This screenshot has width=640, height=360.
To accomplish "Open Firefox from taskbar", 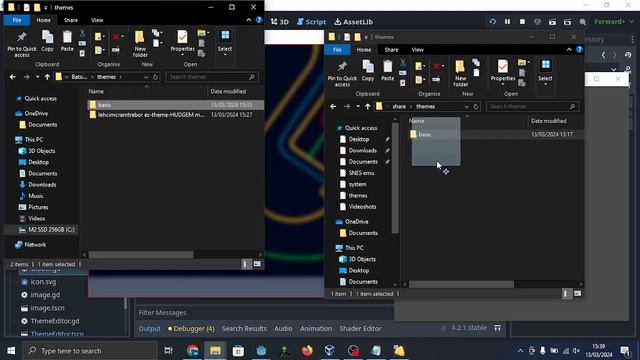I will coord(307,351).
